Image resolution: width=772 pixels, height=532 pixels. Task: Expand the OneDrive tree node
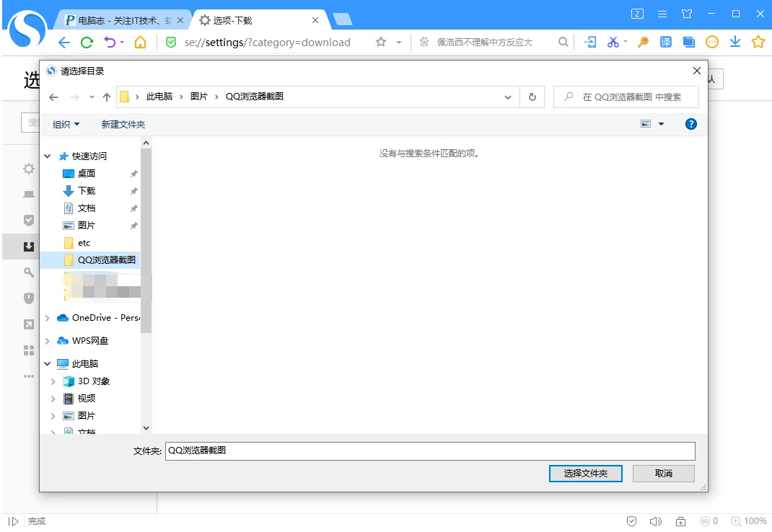pyautogui.click(x=48, y=318)
